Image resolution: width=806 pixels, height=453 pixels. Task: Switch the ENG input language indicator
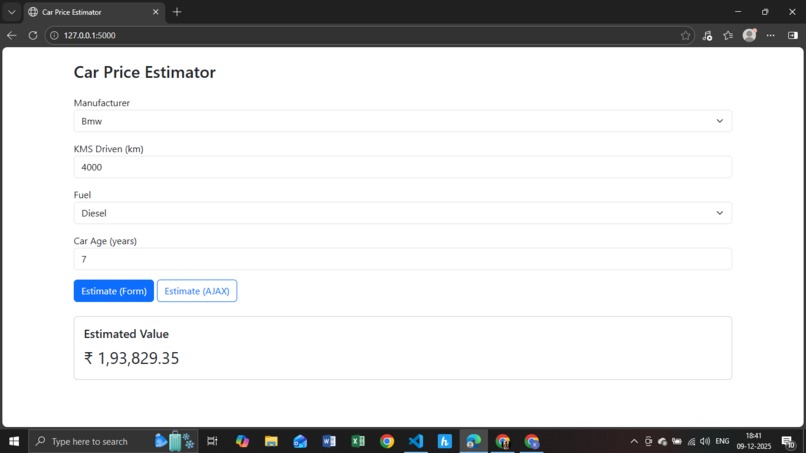tap(722, 441)
